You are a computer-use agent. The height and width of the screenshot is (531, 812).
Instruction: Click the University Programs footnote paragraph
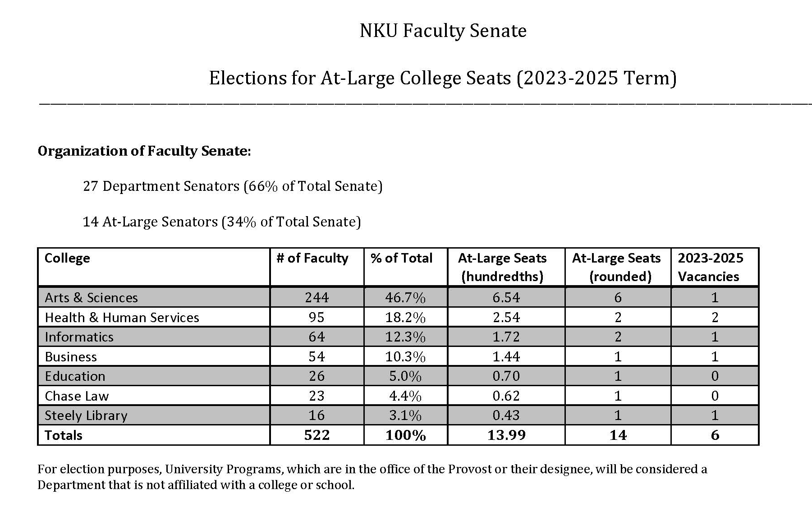click(372, 477)
